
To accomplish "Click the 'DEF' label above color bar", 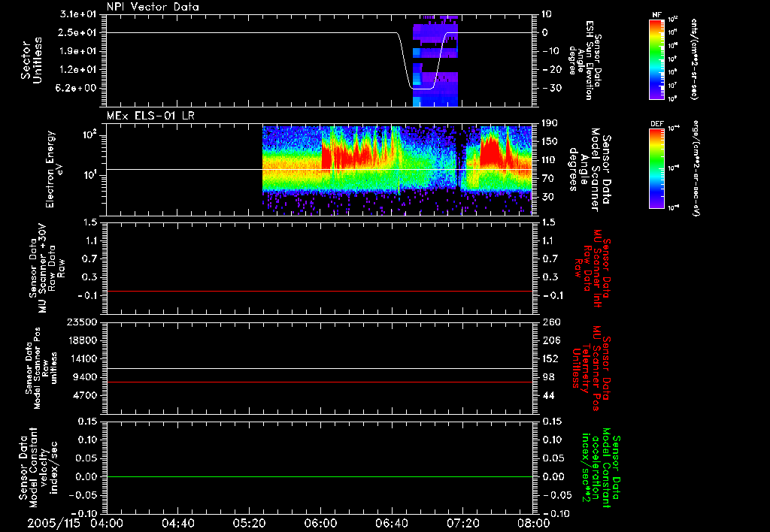I will (657, 124).
